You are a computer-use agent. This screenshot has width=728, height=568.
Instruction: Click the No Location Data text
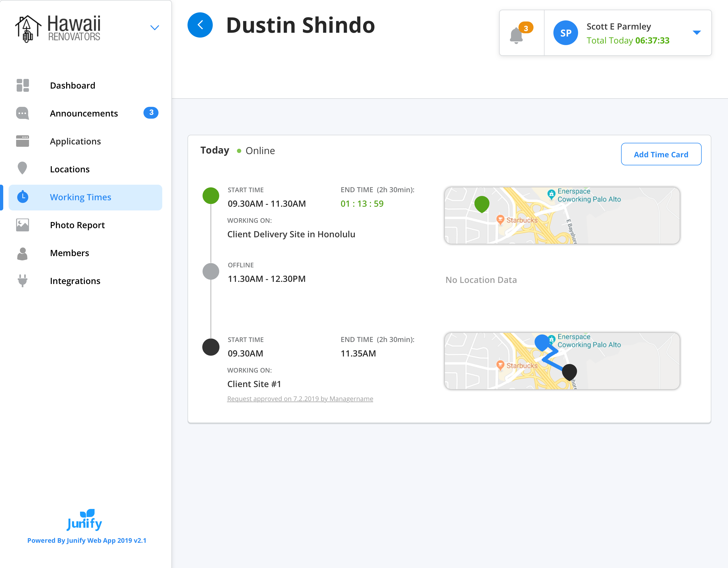[481, 280]
